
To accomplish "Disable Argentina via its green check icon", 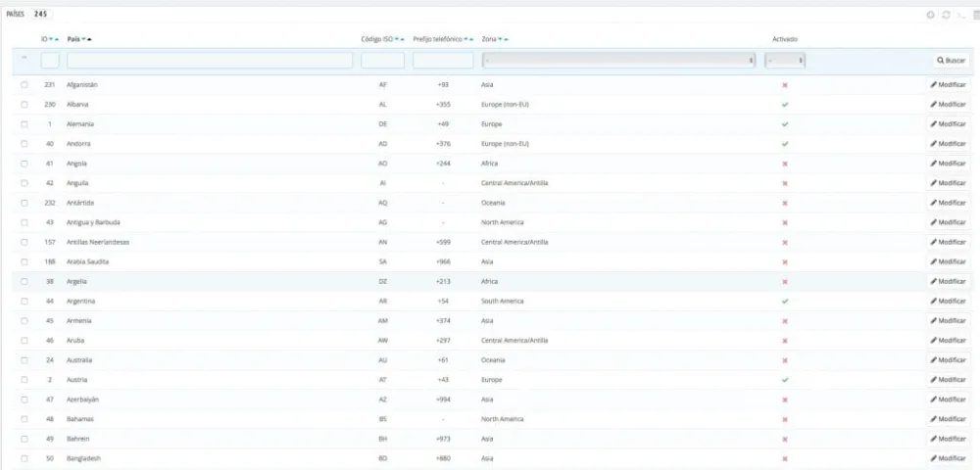I will click(785, 301).
